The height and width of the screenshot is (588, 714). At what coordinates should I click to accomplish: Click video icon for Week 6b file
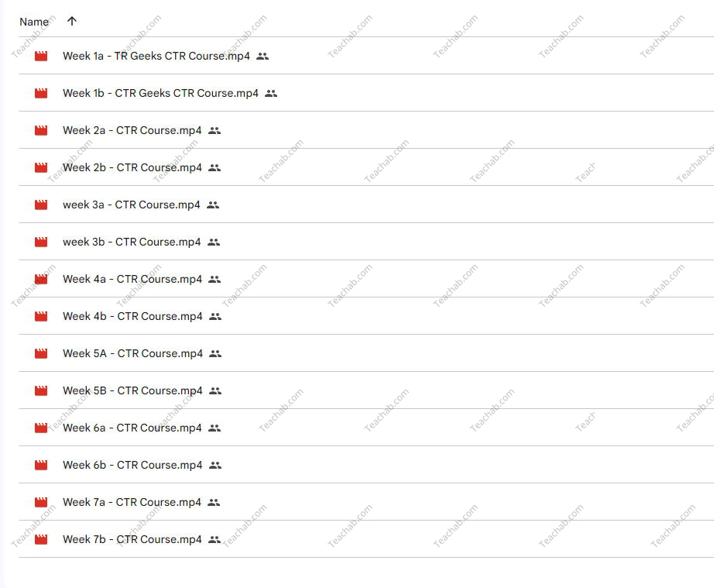click(41, 465)
